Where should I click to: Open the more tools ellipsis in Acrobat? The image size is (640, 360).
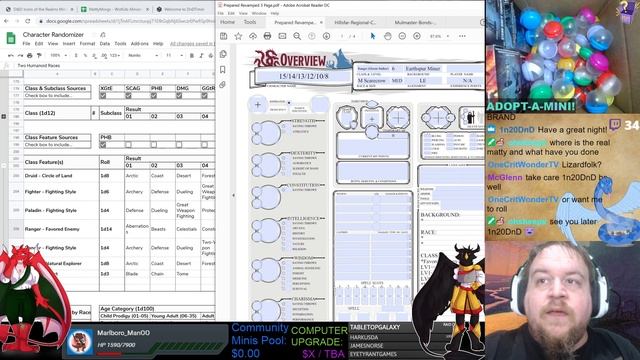point(462,36)
